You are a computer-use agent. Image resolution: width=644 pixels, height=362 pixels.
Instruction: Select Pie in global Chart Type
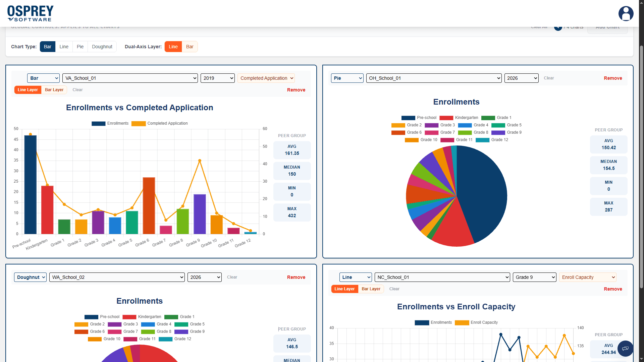point(80,47)
